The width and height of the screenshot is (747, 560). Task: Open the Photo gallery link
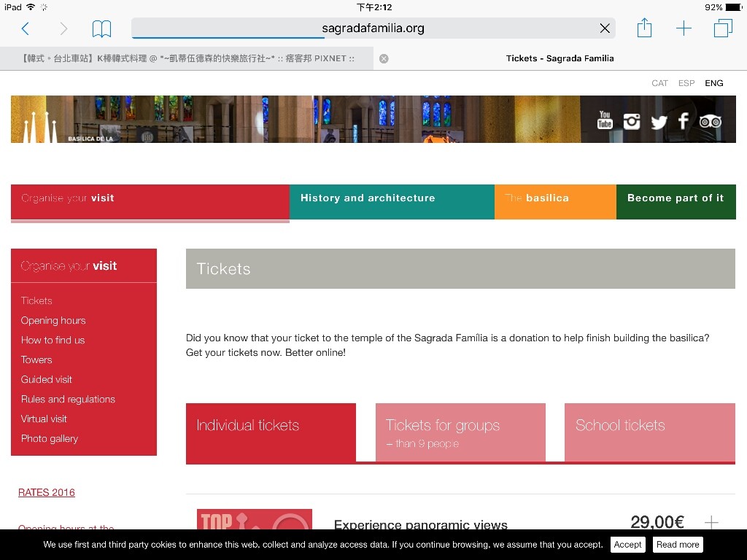[49, 438]
